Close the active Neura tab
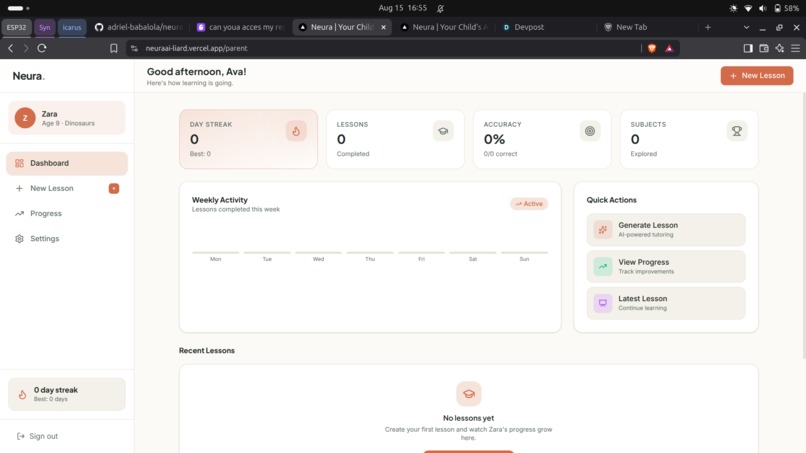Image resolution: width=806 pixels, height=453 pixels. [x=383, y=27]
